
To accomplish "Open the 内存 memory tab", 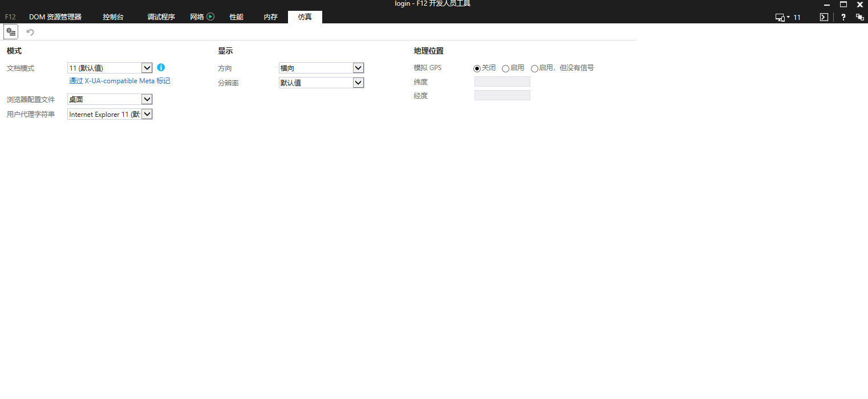I will point(270,17).
